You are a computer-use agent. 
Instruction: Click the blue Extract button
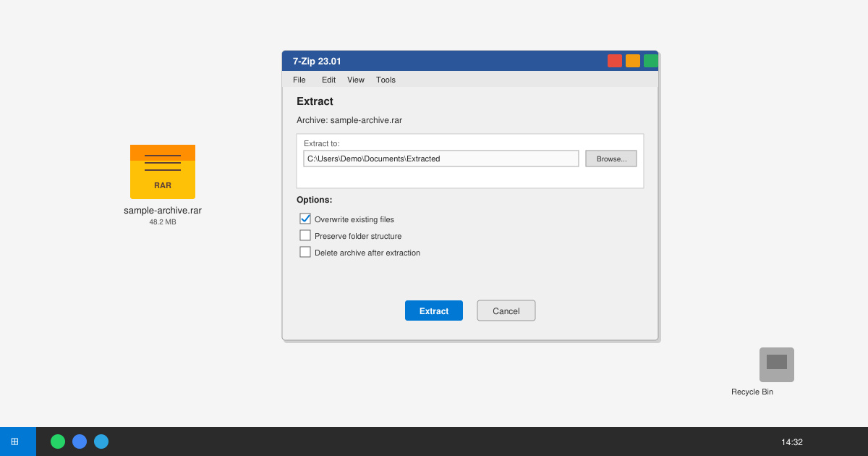tap(434, 311)
